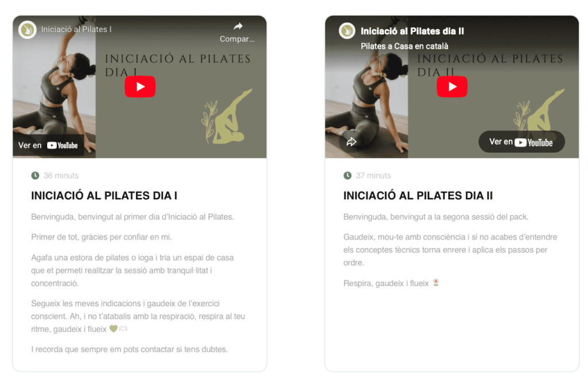This screenshot has width=588, height=386.
Task: Open the 'Iniciació al Pilates I' video title link
Action: 76,29
